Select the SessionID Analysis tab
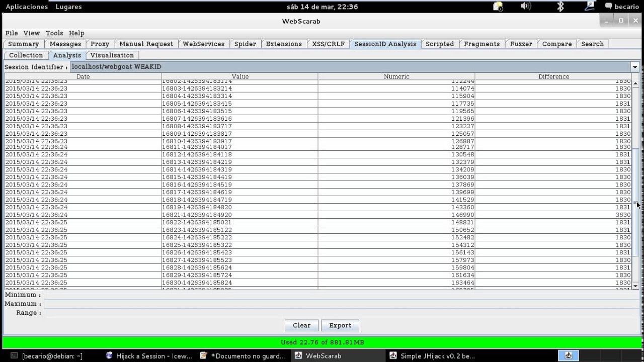Viewport: 644px width, 362px height. [385, 44]
